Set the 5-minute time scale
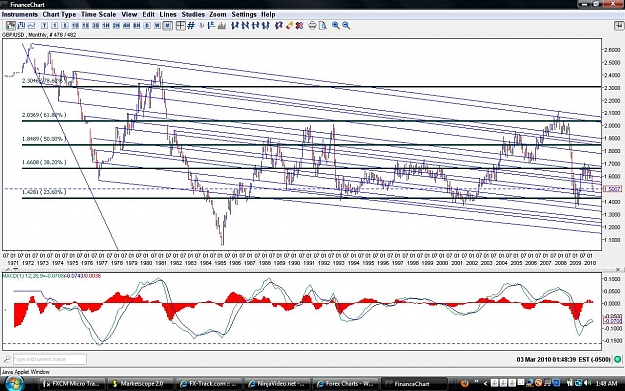This screenshot has height=391, width=625. pos(65,26)
